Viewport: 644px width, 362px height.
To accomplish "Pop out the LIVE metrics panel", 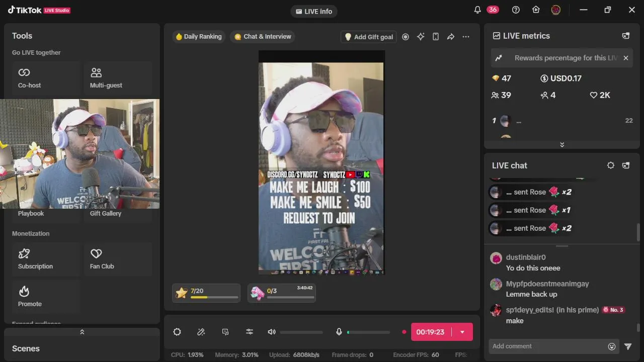I will [x=626, y=36].
